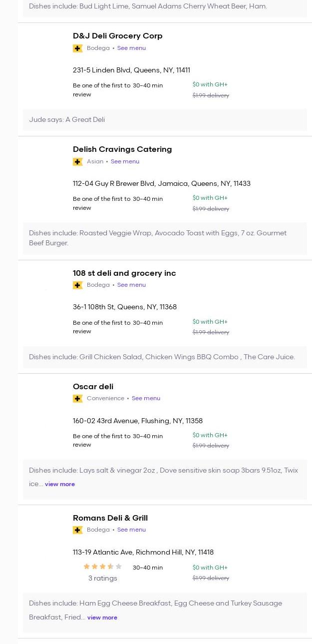The width and height of the screenshot is (312, 644).
Task: Click the GH+ badge beside Oscar deli
Action: click(77, 399)
